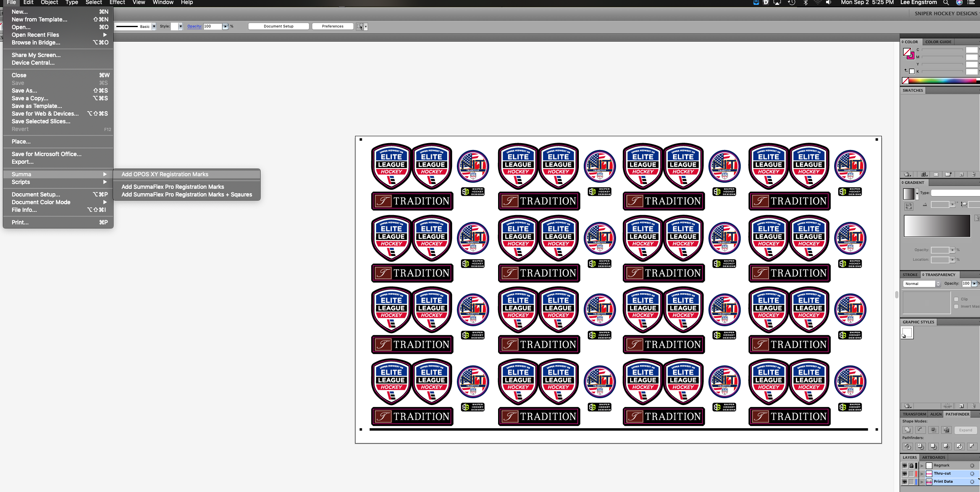Click the gradient ramp slider bar
Image resolution: width=980 pixels, height=492 pixels.
point(937,226)
